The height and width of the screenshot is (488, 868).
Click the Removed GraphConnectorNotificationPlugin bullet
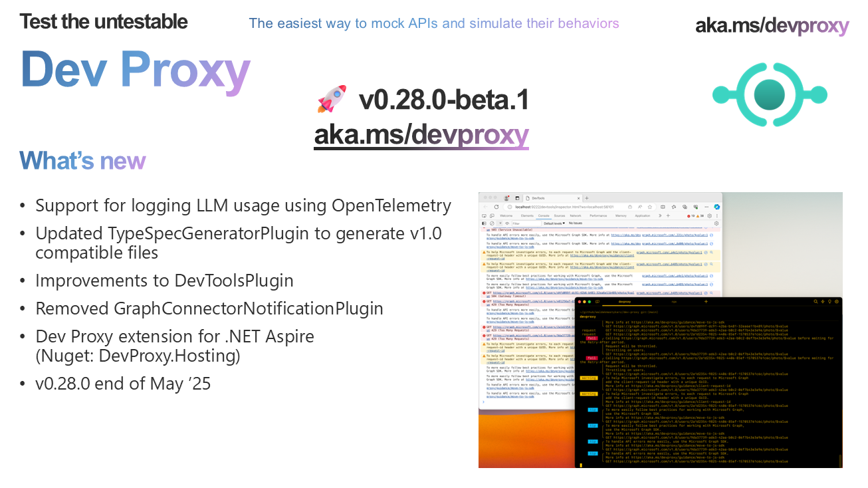point(209,308)
